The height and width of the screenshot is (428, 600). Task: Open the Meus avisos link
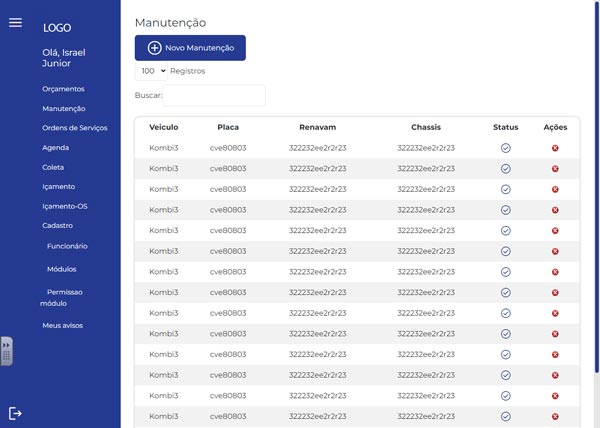point(62,326)
